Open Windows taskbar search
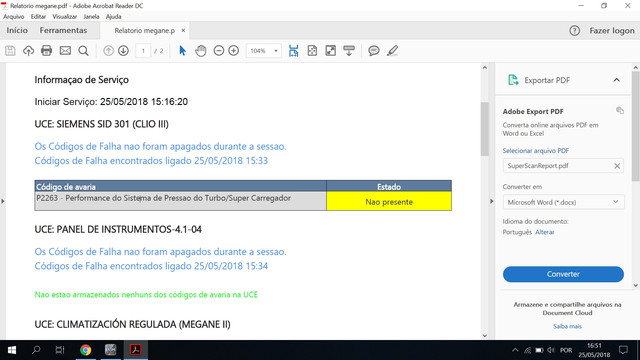The width and height of the screenshot is (640, 360). click(x=36, y=350)
